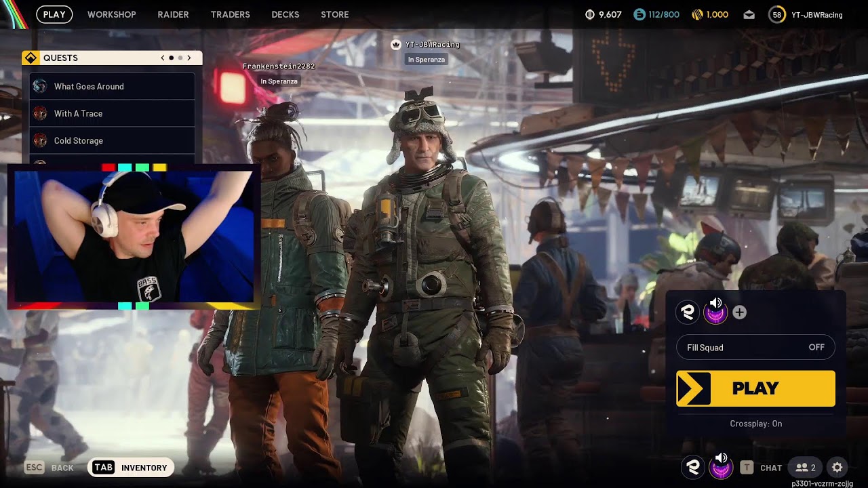Open the mail inbox icon

click(x=749, y=14)
